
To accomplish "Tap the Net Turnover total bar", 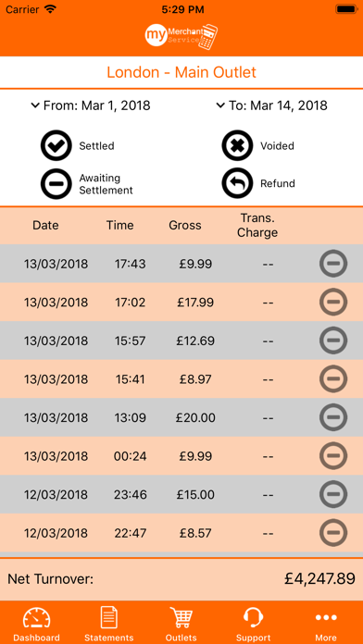I will [x=181, y=579].
